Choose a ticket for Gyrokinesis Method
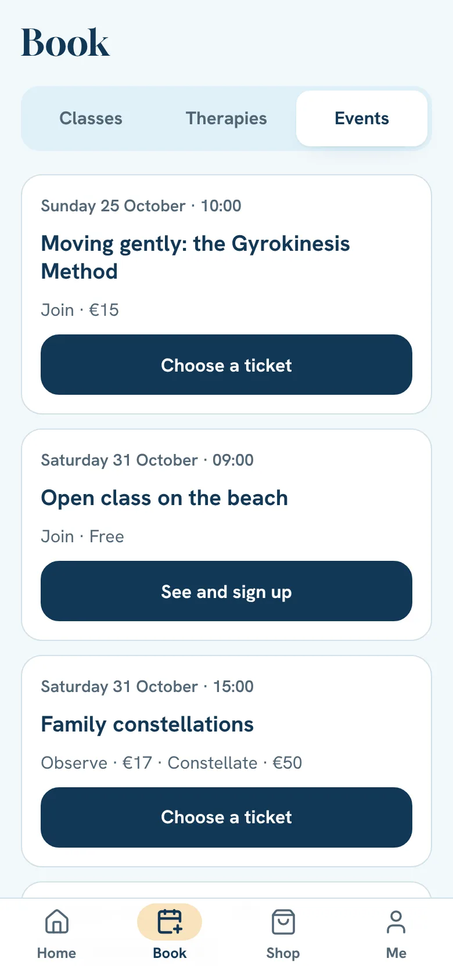 (x=227, y=365)
